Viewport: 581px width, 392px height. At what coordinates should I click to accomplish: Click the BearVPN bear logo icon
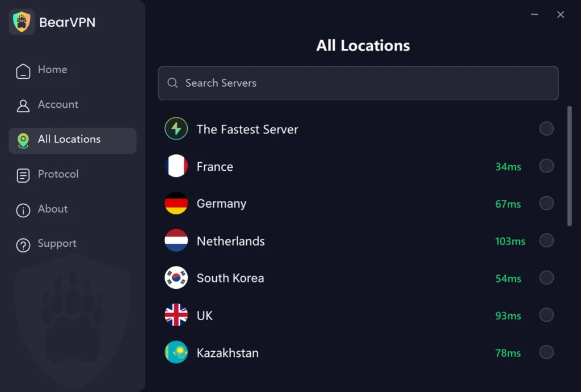tap(22, 22)
